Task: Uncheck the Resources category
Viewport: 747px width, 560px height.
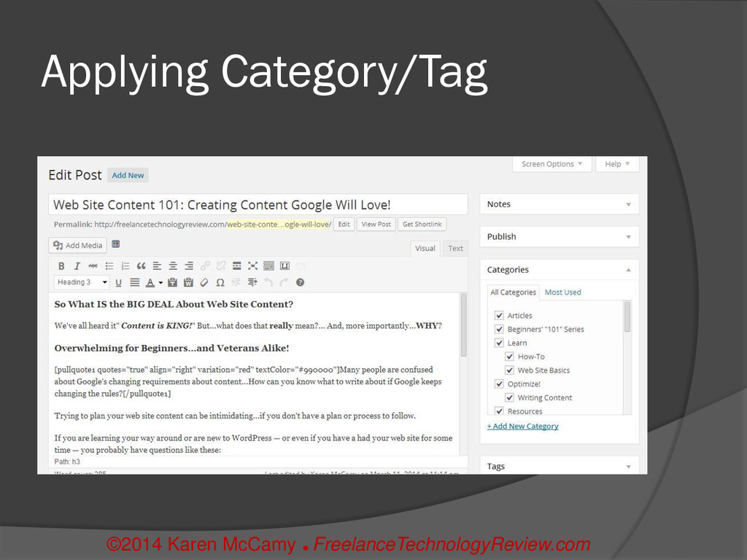Action: pyautogui.click(x=499, y=411)
